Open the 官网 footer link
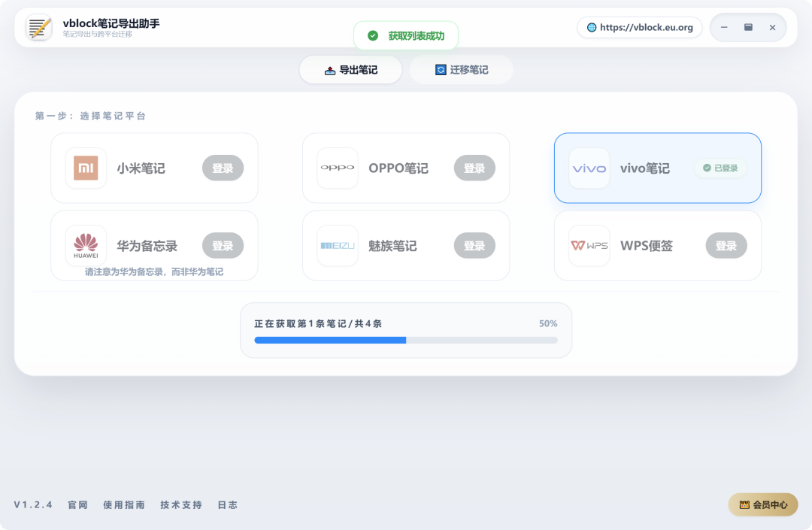Viewport: 812px width, 530px height. pos(77,504)
